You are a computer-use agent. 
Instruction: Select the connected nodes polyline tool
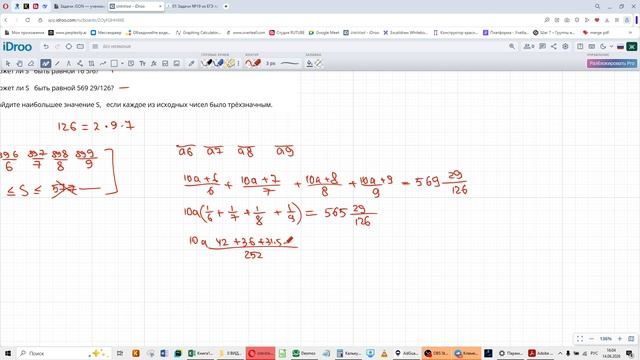coord(80,63)
